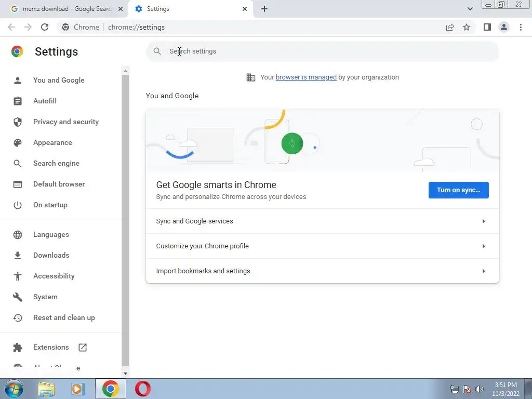Click the Extensions external link icon
Image resolution: width=532 pixels, height=399 pixels.
[83, 347]
